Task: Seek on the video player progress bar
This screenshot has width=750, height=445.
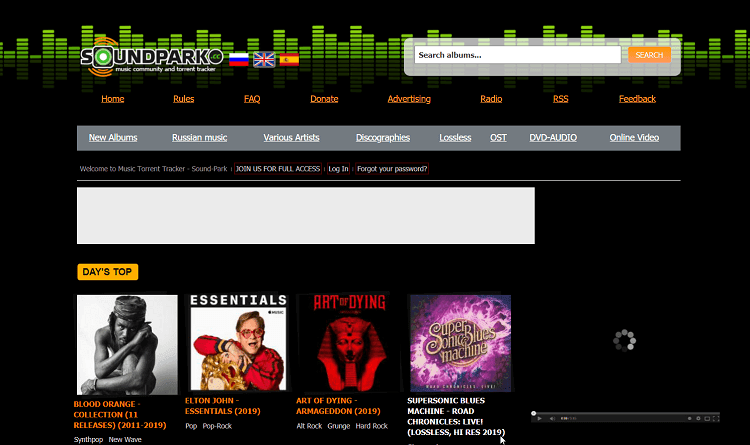Action: click(626, 413)
